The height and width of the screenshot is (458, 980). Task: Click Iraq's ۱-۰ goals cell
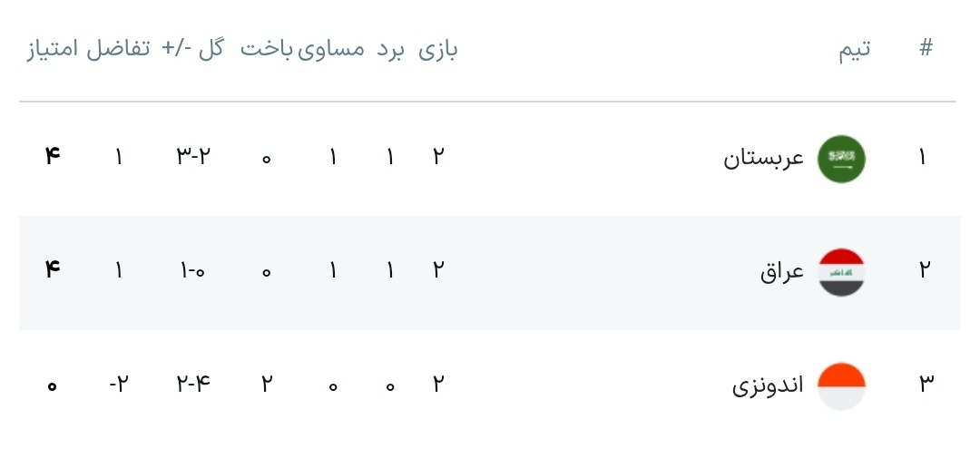click(x=193, y=270)
